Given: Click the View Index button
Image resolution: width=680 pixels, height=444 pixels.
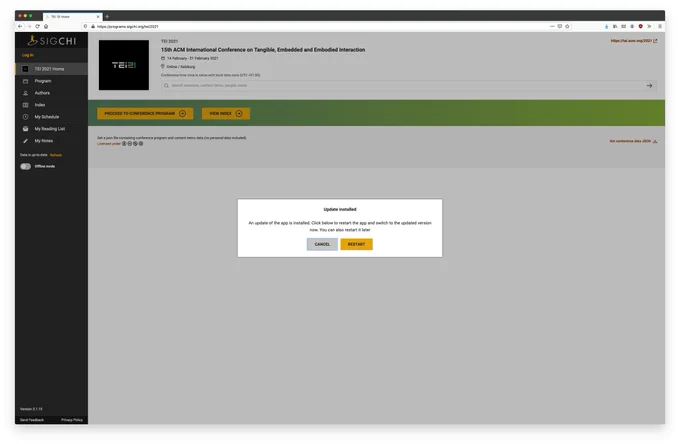Looking at the screenshot, I should click(x=226, y=114).
